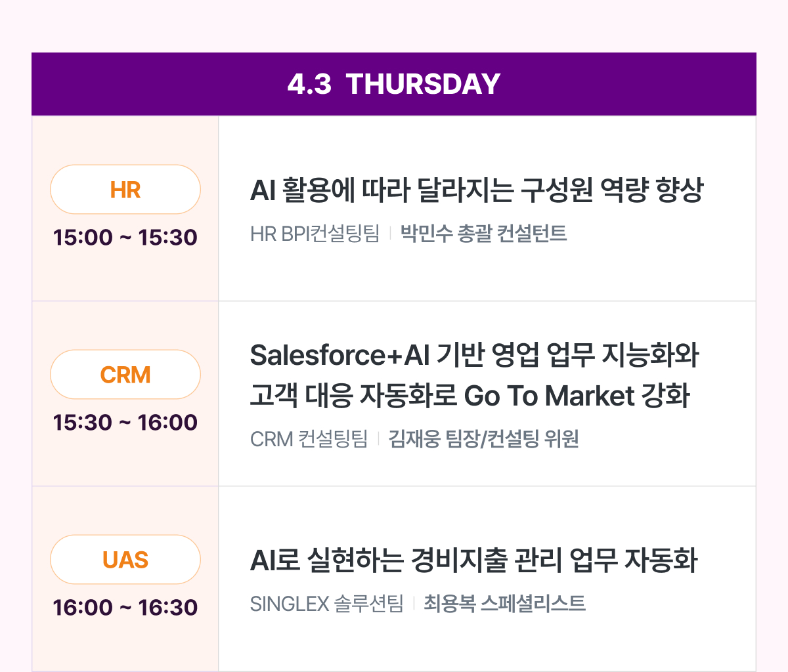Click speaker 김재웅 팀장/컨설팅 위원
Image resolution: width=788 pixels, height=672 pixels.
click(484, 438)
